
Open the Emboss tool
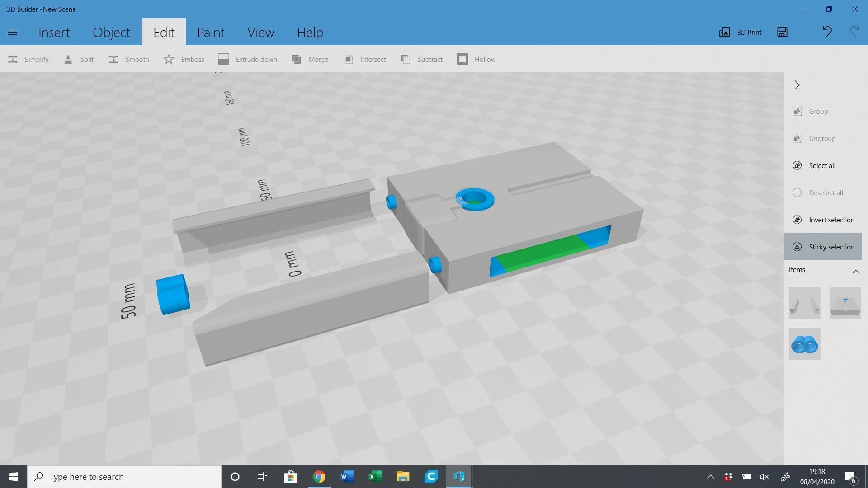184,59
